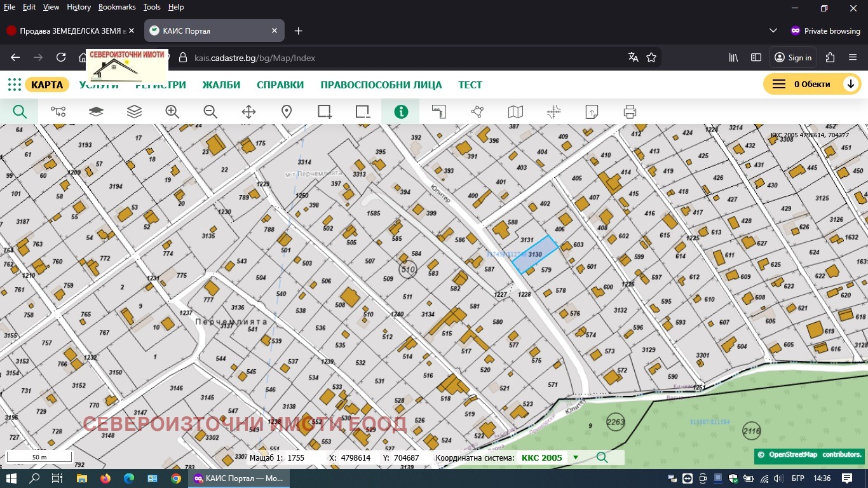The width and height of the screenshot is (868, 488).
Task: Open Windows Start menu
Action: (11, 478)
